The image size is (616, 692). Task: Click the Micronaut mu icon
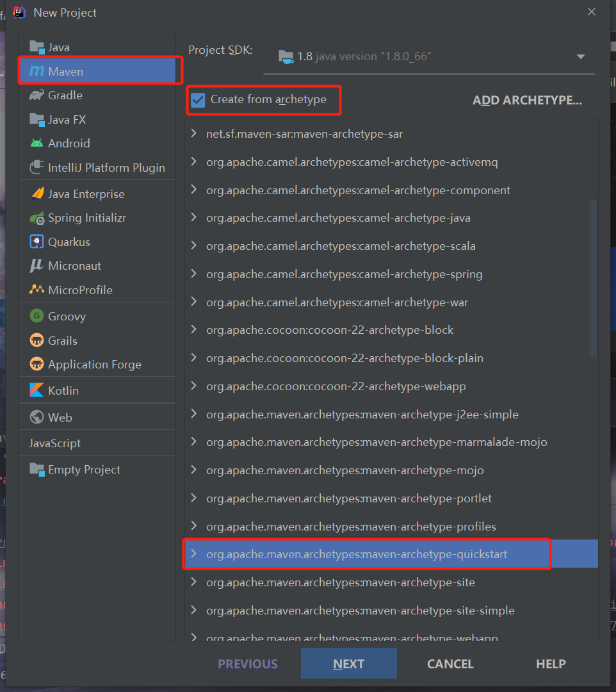[x=36, y=266]
